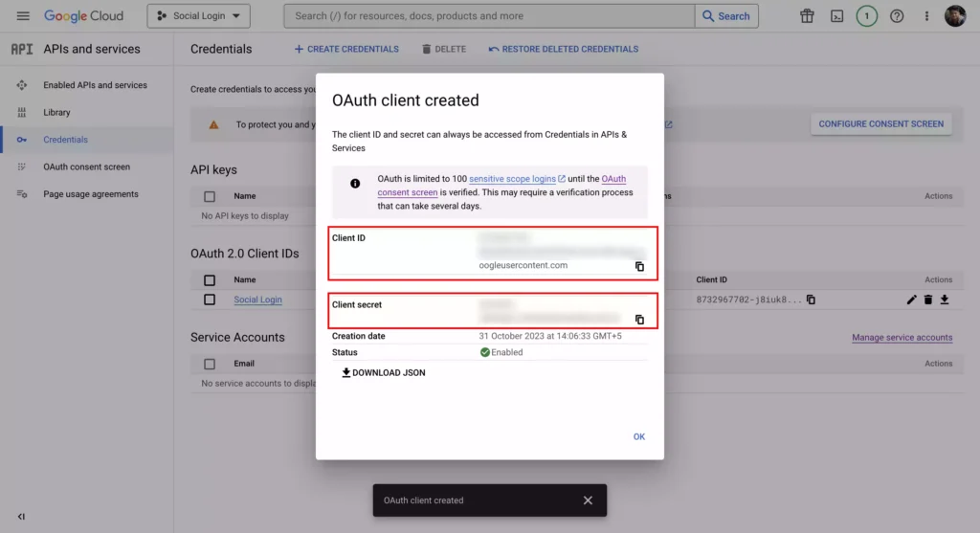Collapse the left sidebar panel

[x=21, y=517]
